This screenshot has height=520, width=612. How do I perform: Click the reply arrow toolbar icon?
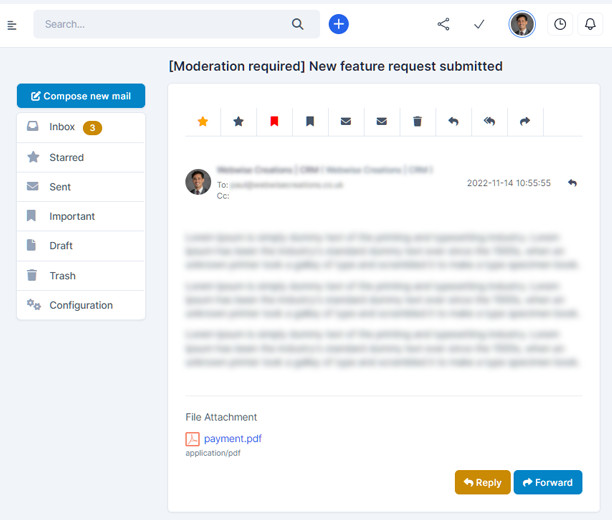tap(453, 121)
